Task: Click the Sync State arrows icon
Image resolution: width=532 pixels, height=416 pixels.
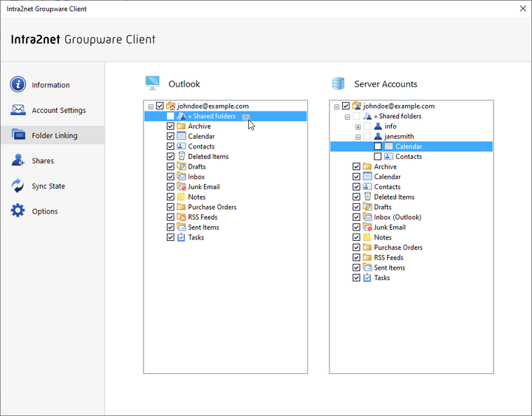Action: (x=18, y=185)
